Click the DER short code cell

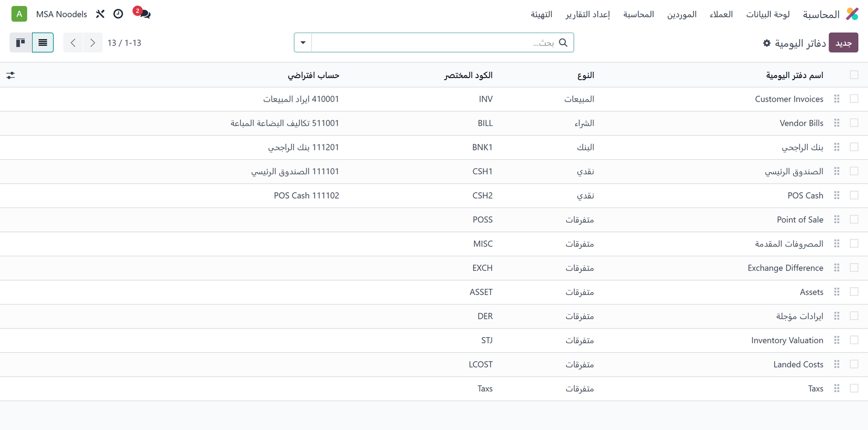(485, 316)
